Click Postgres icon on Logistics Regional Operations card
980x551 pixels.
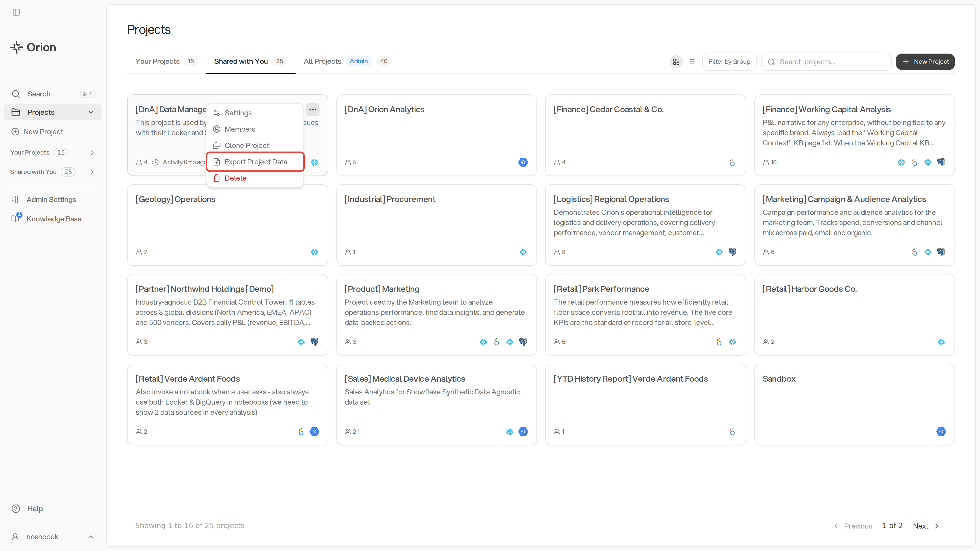tap(732, 252)
